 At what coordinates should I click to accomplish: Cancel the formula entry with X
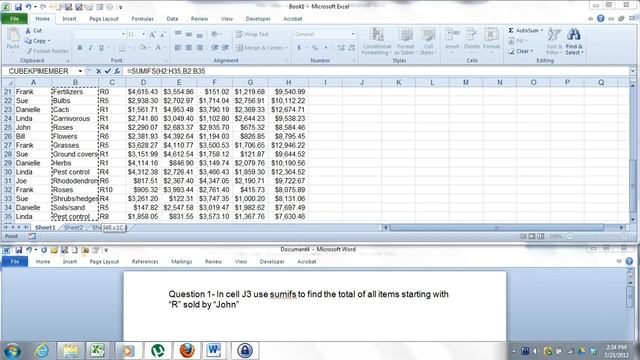(x=98, y=71)
